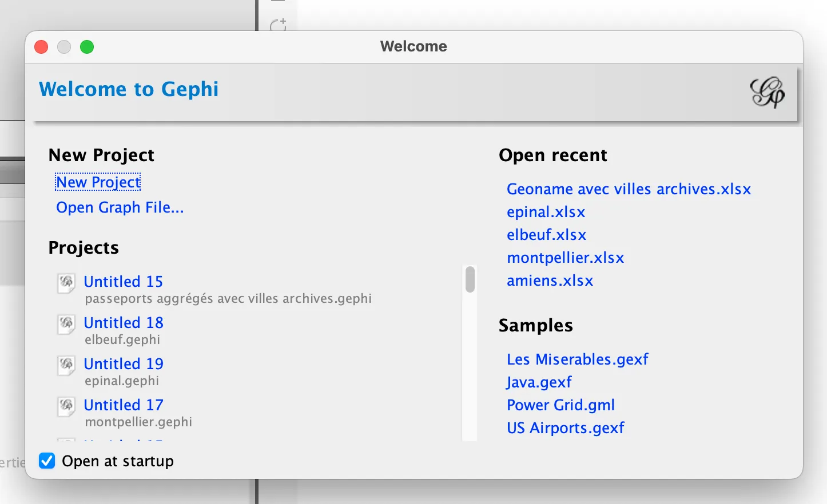
Task: Open recent file epinal.xlsx
Action: 546,212
